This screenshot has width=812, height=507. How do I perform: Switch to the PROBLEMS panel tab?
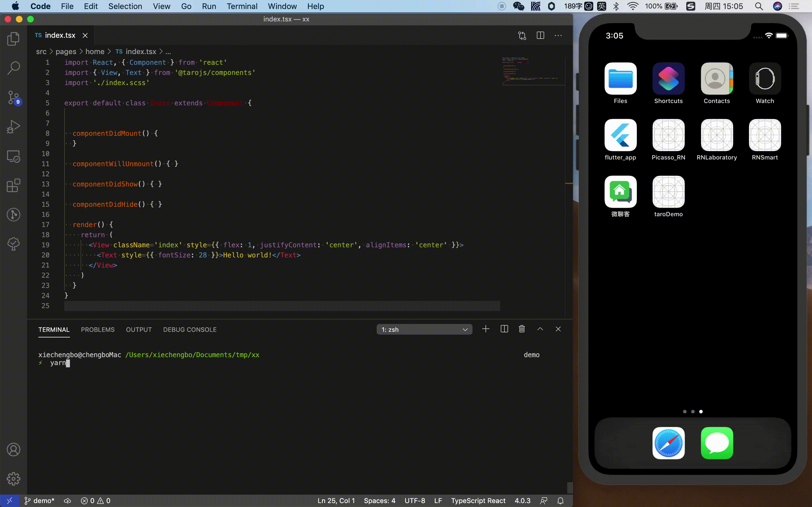click(x=98, y=330)
